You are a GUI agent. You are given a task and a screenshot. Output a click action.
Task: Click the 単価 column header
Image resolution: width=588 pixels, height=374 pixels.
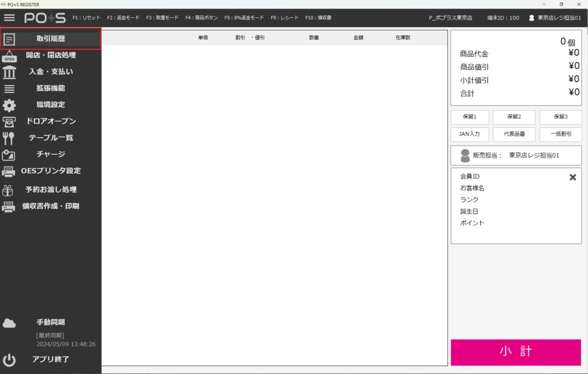203,37
